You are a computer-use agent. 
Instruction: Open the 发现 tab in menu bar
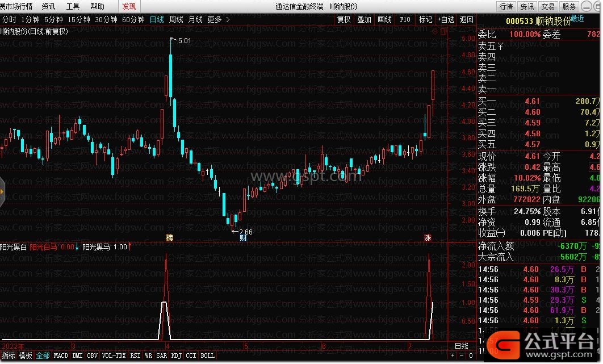129,7
